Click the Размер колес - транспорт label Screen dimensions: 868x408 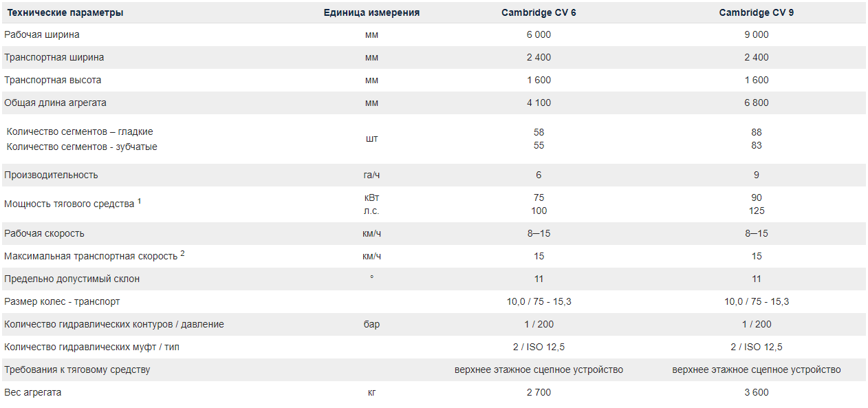pos(62,301)
